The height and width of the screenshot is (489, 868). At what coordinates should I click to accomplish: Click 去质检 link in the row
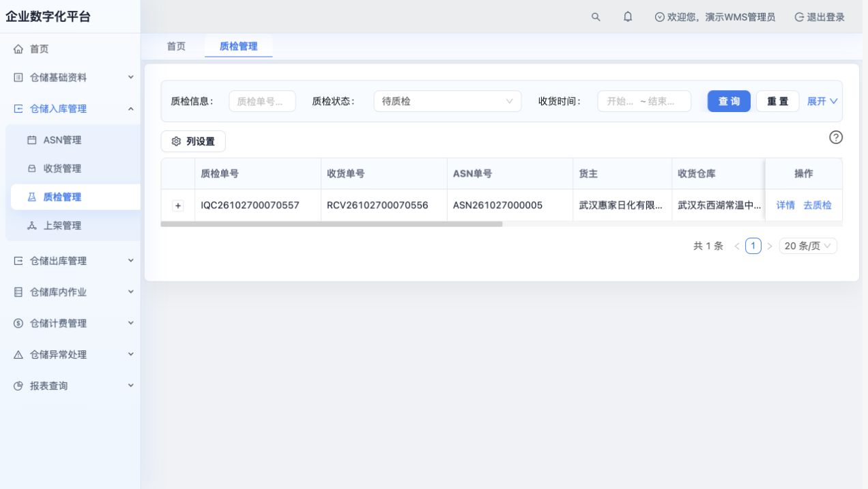pos(818,205)
